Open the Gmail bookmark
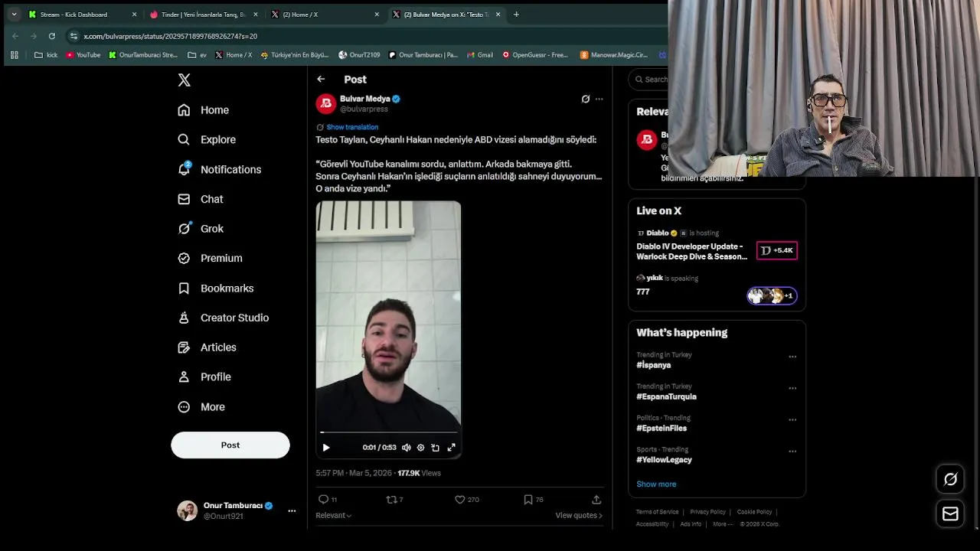Screen dimensions: 980x551 (479, 55)
